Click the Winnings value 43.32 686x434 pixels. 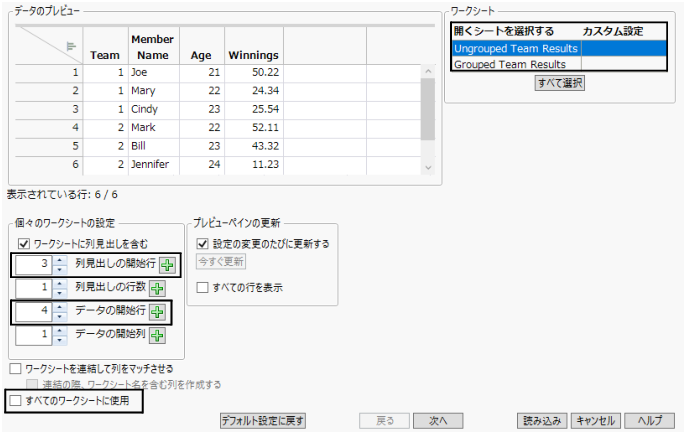tap(265, 146)
